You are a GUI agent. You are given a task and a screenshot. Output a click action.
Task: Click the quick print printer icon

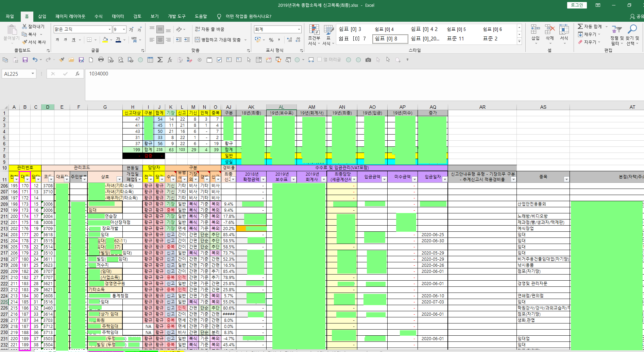pyautogui.click(x=101, y=60)
